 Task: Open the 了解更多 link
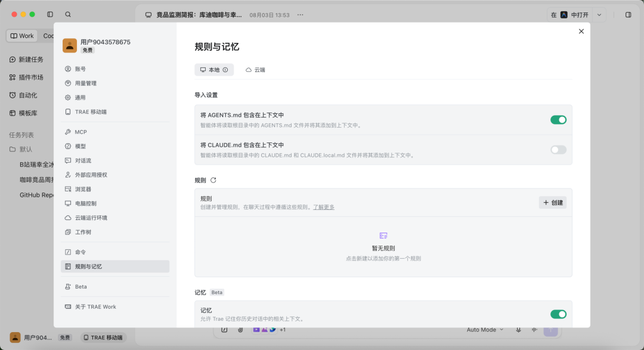[x=324, y=207]
